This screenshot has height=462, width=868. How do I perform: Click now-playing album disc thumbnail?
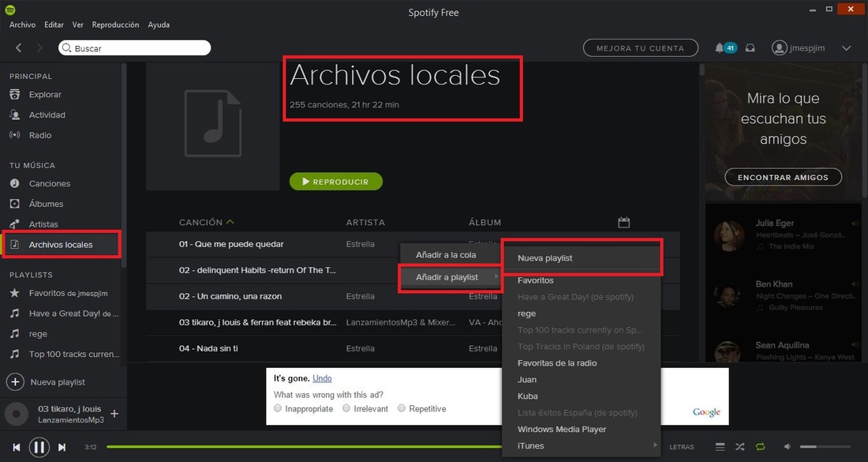[x=17, y=414]
